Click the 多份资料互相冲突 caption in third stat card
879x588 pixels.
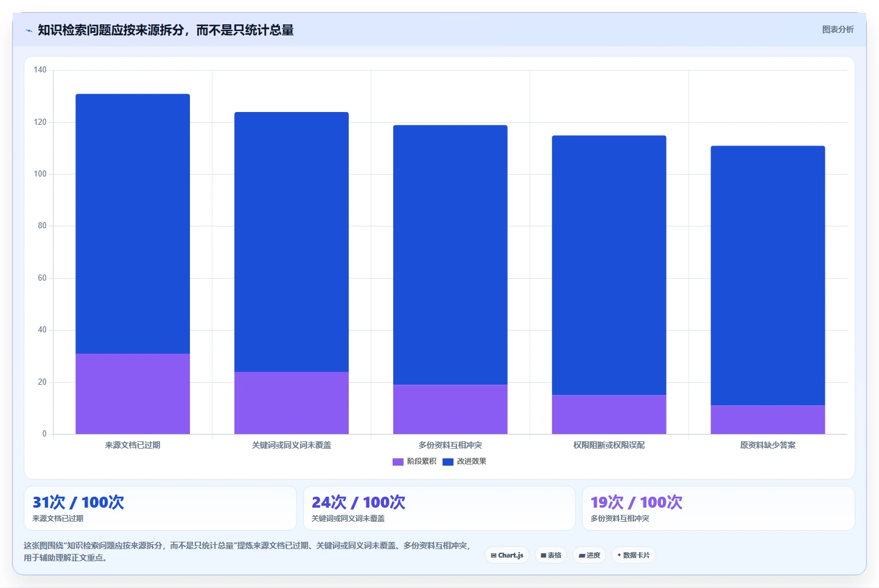click(620, 519)
